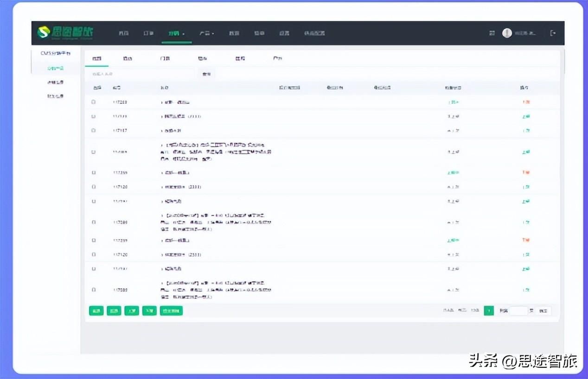Expand the last product row's arrow
This screenshot has width=588, height=379.
pos(162,282)
